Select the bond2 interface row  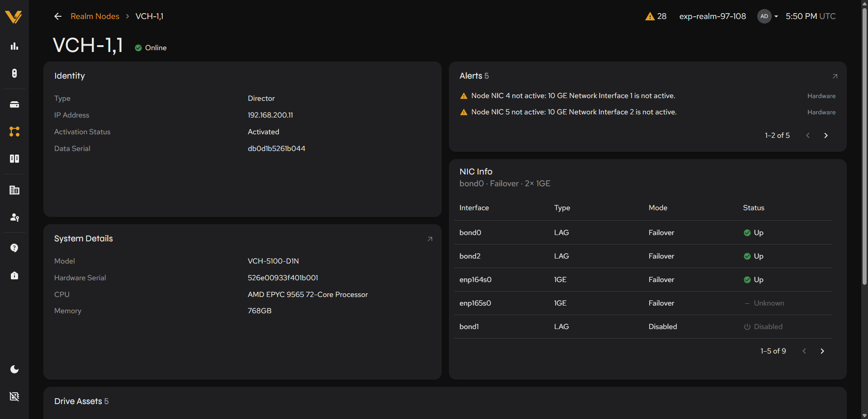(643, 256)
